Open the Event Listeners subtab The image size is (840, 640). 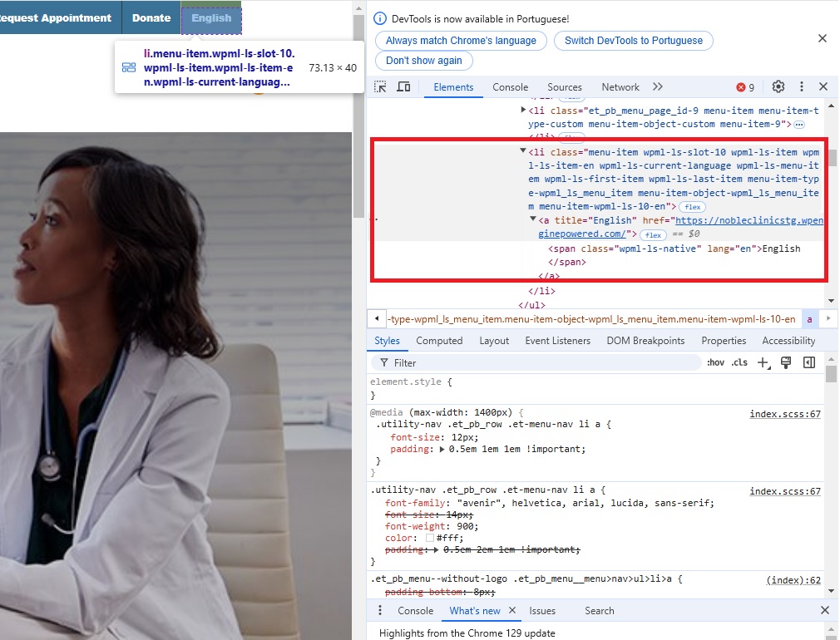tap(557, 341)
